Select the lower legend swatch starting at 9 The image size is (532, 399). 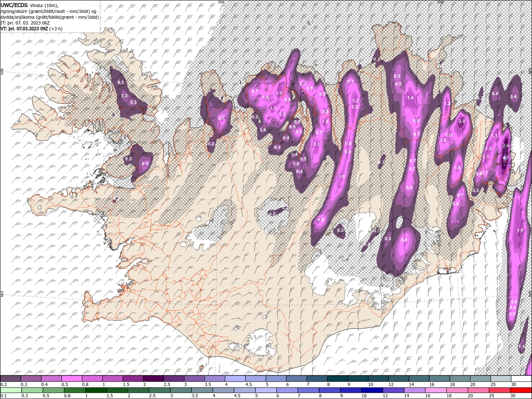coord(351,390)
